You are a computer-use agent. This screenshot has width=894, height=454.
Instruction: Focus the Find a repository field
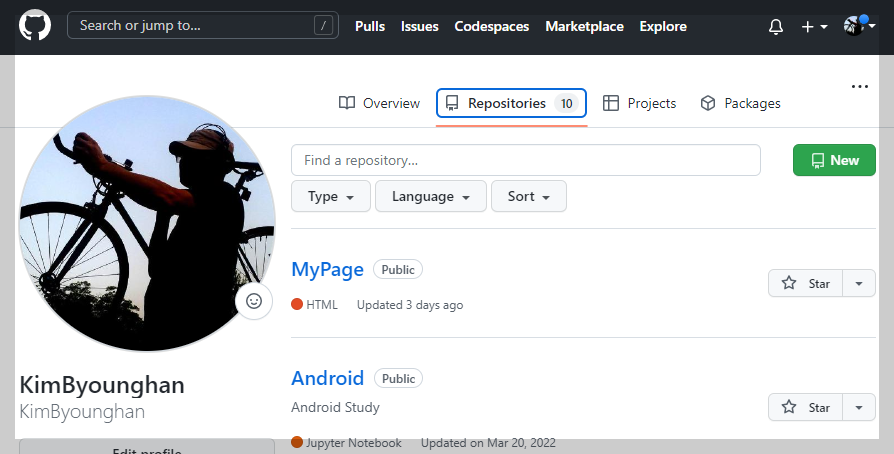click(526, 160)
